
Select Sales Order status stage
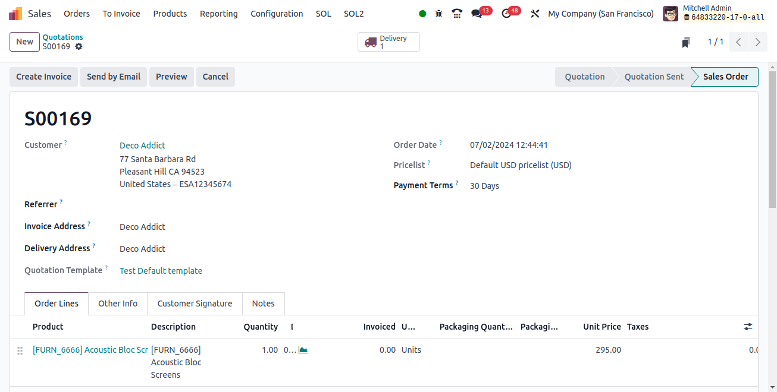[x=725, y=77]
